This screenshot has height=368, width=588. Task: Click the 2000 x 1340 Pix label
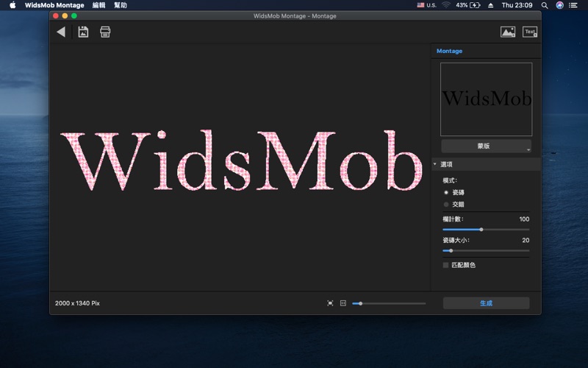[77, 303]
